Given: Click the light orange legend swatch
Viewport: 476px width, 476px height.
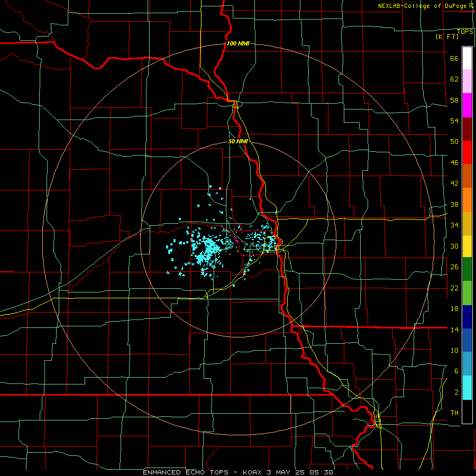Looking at the screenshot, I should [467, 200].
